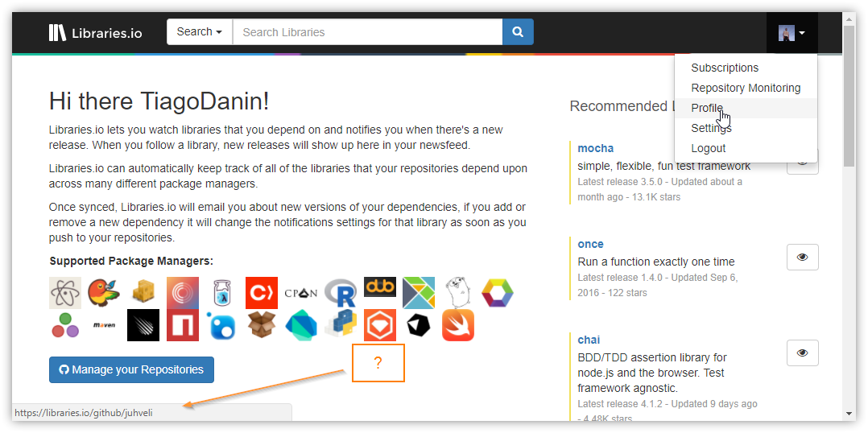
Task: Click the red npm icon
Action: pos(183,325)
